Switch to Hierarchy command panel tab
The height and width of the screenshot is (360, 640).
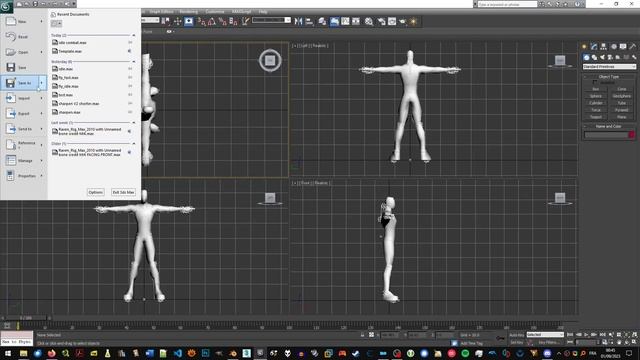point(603,47)
